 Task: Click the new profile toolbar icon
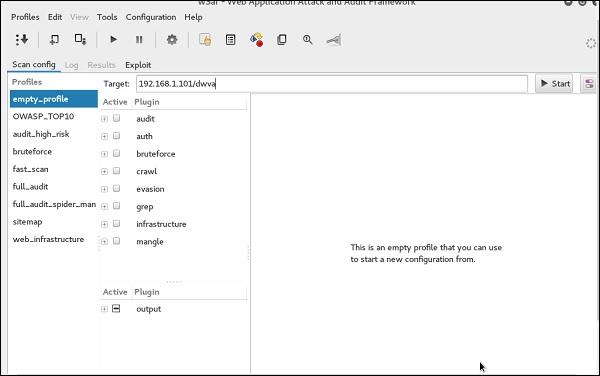coord(54,39)
